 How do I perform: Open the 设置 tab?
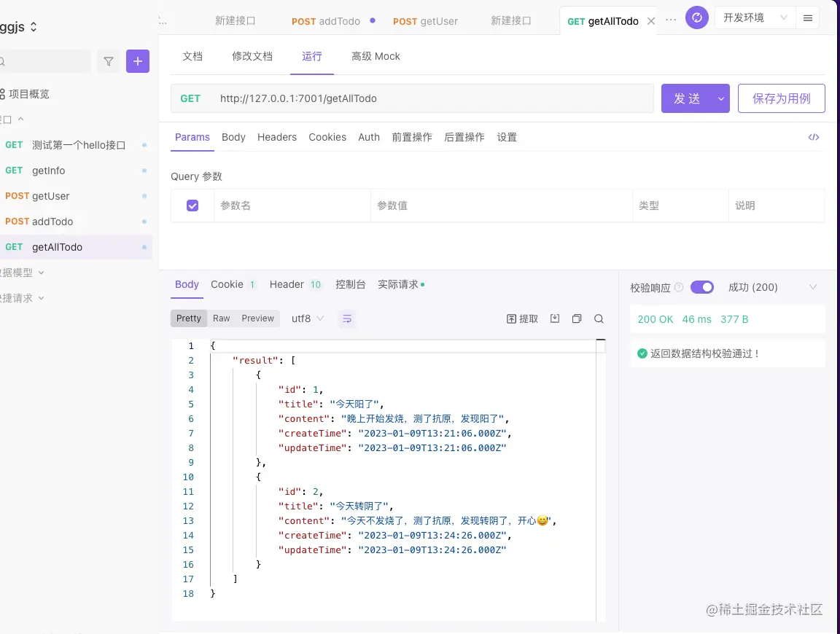point(507,137)
